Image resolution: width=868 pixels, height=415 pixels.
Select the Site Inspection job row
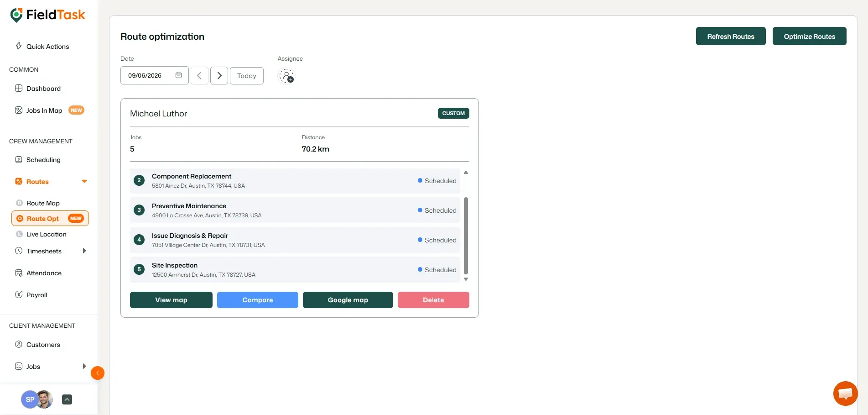[x=295, y=270]
